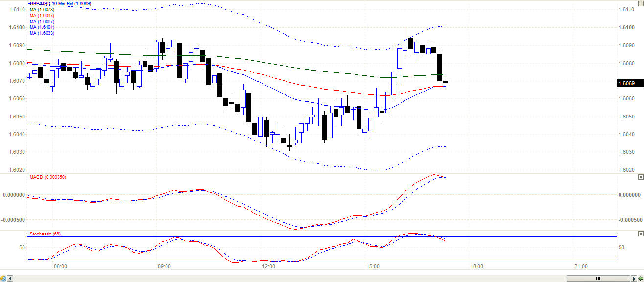Click scrollbar left arrow at bottom-left

pos(11,279)
